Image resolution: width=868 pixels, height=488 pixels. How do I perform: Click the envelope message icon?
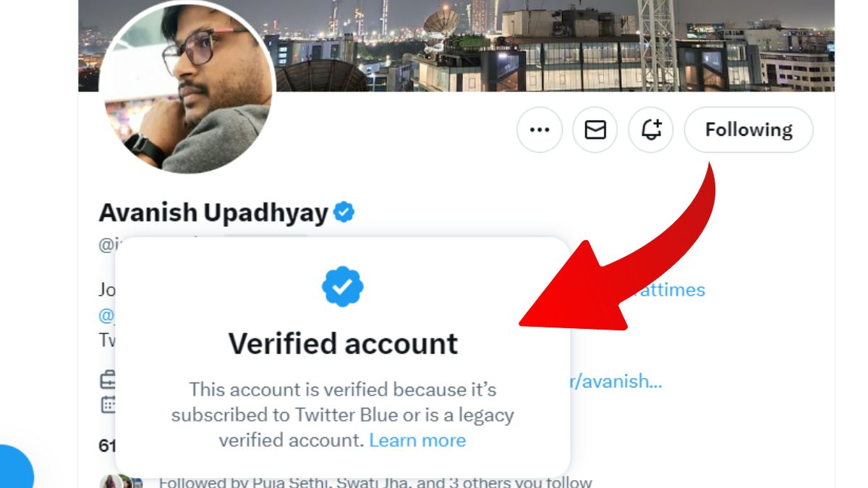tap(595, 130)
